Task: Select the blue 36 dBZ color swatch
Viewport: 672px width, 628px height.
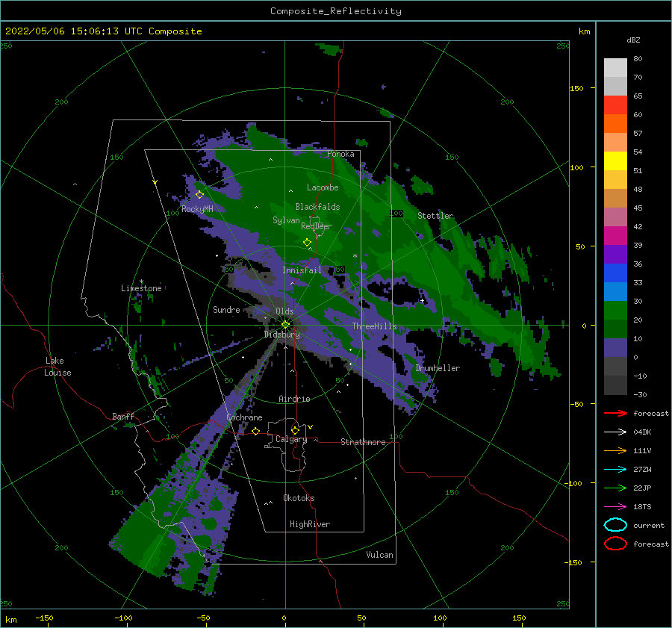Action: pyautogui.click(x=615, y=273)
